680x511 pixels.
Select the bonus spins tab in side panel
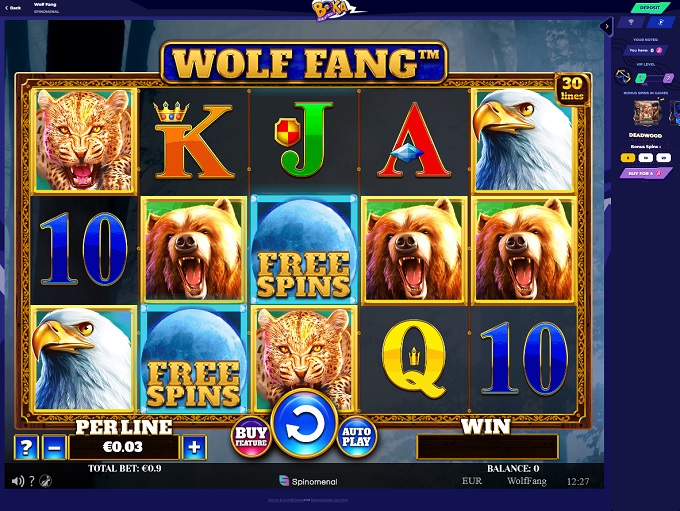pos(660,22)
